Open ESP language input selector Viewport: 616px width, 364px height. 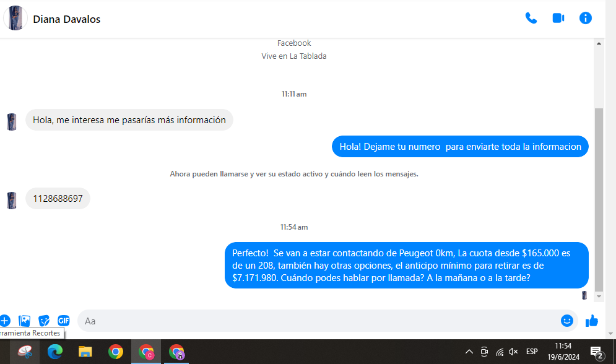click(x=532, y=352)
